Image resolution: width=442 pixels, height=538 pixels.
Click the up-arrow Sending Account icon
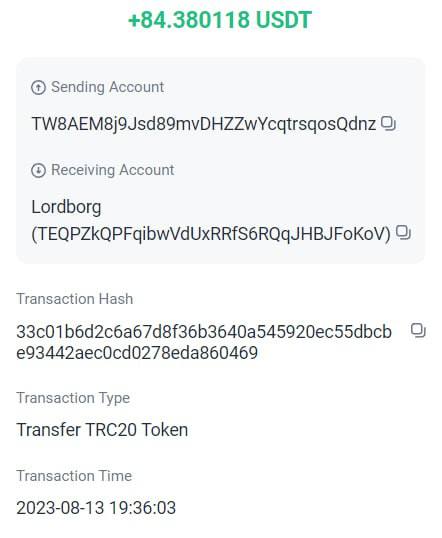pos(38,87)
